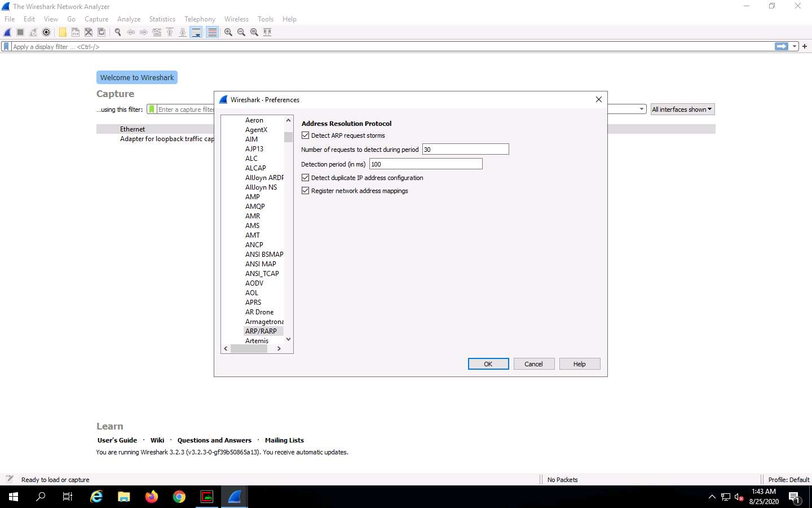The width and height of the screenshot is (812, 508).
Task: Restart the current capture from the toolbar
Action: (33, 32)
